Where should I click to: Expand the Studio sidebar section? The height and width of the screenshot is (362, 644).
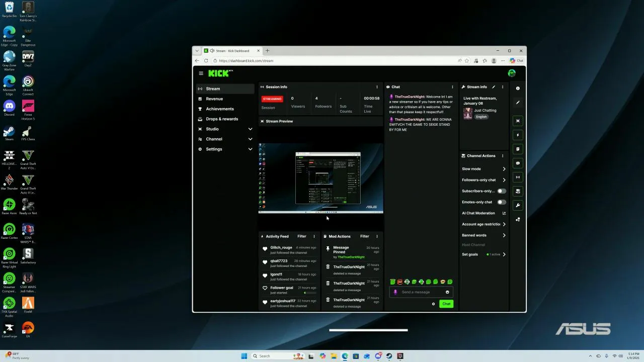point(250,129)
